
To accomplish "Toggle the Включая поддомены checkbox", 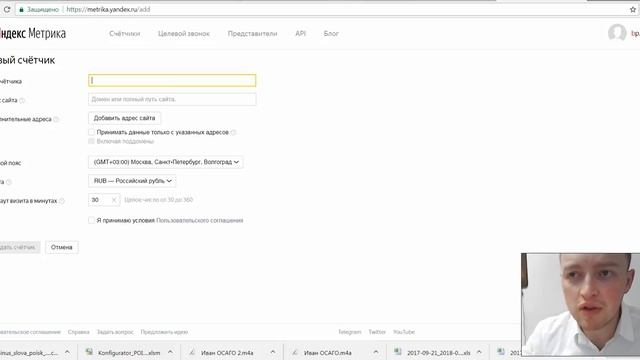I will (91, 141).
